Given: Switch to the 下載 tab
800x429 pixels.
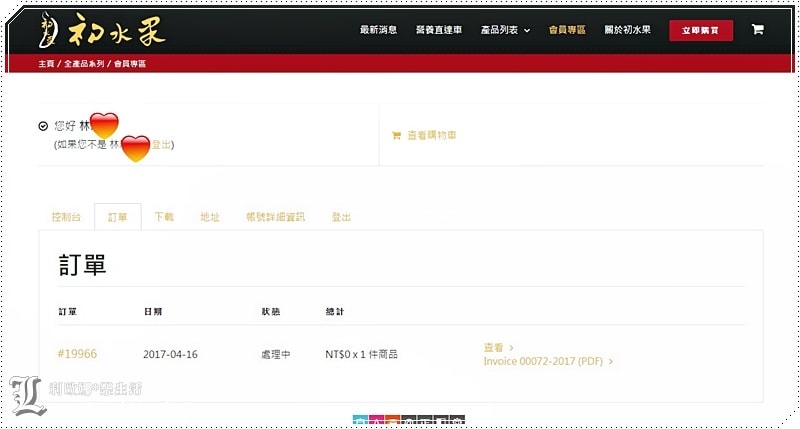Looking at the screenshot, I should tap(164, 217).
